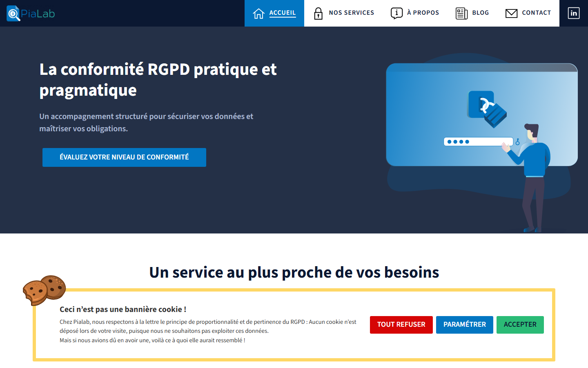The height and width of the screenshot is (368, 588).
Task: Click heading 'La conformité RGPD pratique et pragmatique'
Action: 158,80
